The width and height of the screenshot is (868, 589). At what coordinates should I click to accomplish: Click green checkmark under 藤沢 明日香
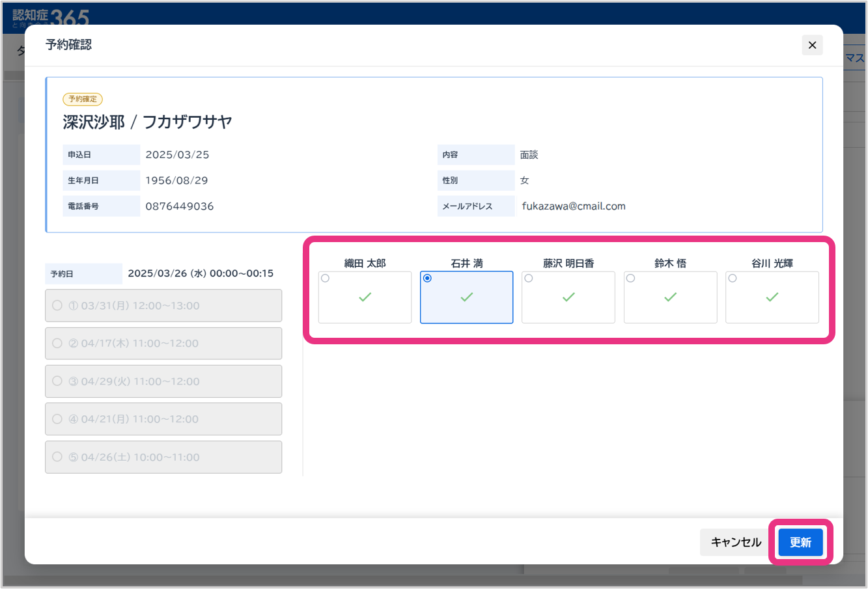[x=568, y=297]
